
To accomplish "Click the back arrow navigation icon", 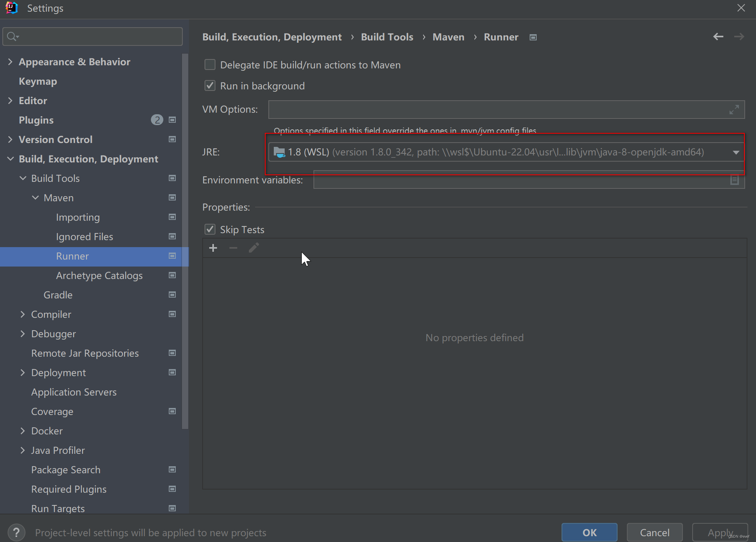I will tap(718, 37).
